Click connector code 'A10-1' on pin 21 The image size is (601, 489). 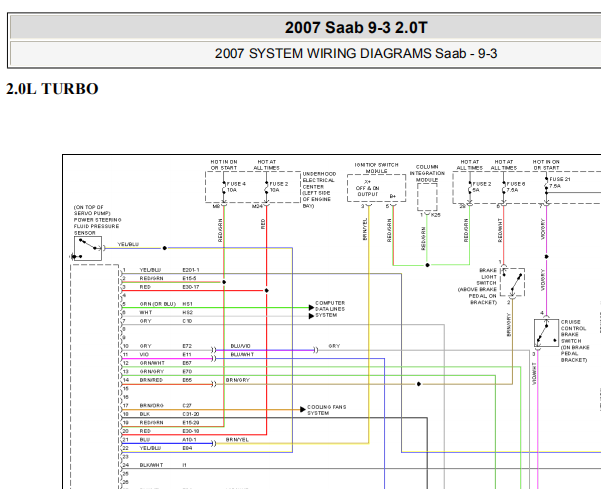click(189, 440)
